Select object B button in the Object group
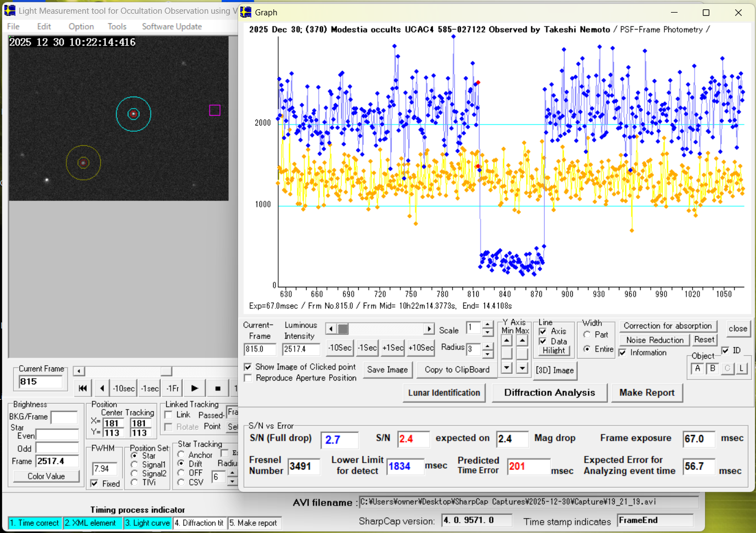Image resolution: width=756 pixels, height=533 pixels. 712,368
